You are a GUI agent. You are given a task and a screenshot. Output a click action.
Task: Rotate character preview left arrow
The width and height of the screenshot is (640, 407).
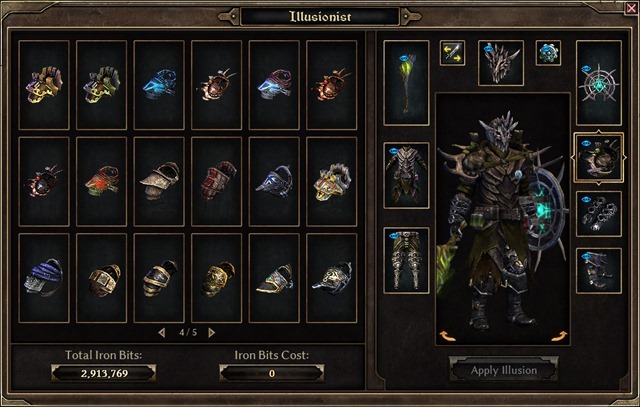(x=448, y=336)
